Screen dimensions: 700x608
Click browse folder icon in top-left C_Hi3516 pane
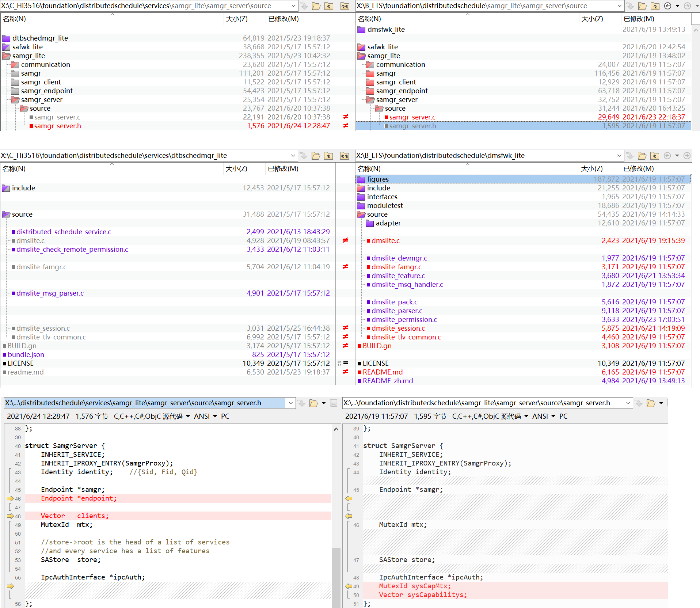[316, 6]
